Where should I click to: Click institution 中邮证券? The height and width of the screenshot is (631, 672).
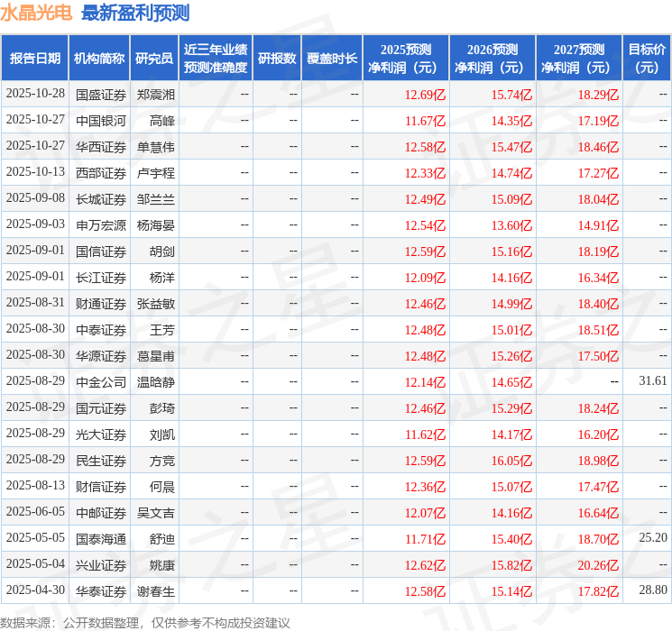coord(101,513)
